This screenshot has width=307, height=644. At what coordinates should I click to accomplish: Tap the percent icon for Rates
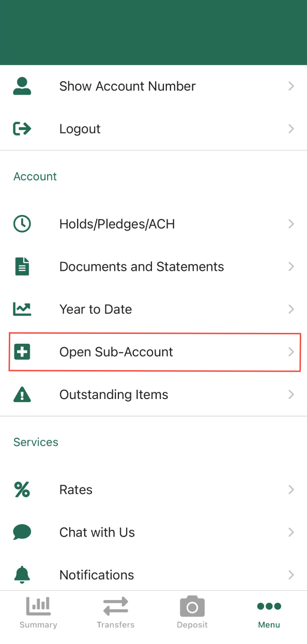(x=22, y=489)
